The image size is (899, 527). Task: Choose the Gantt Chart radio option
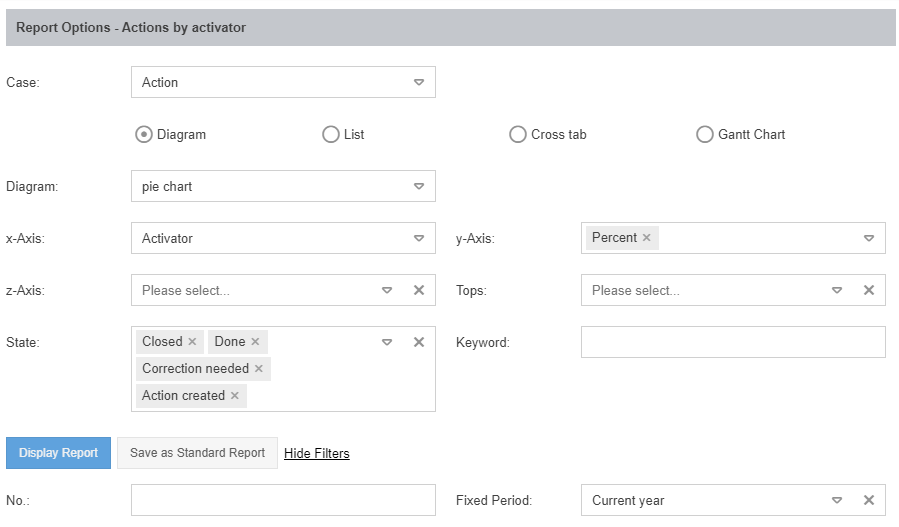[705, 134]
